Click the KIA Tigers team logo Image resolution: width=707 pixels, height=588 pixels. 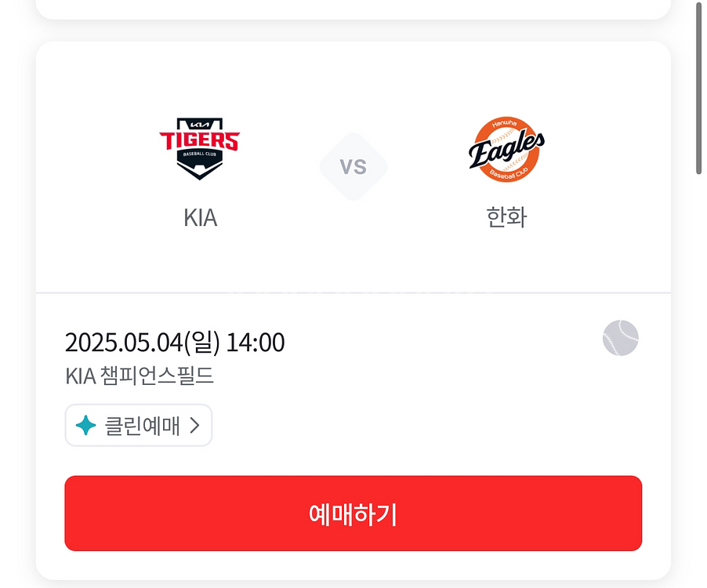pyautogui.click(x=200, y=148)
